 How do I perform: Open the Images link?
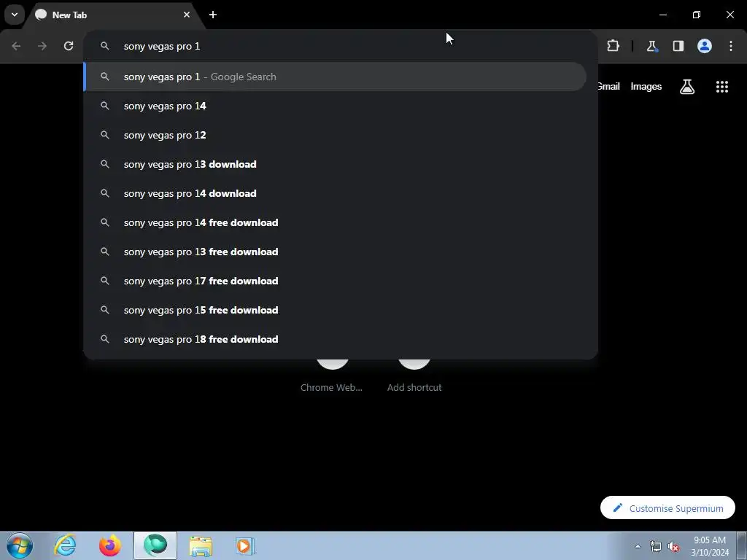[x=646, y=86]
